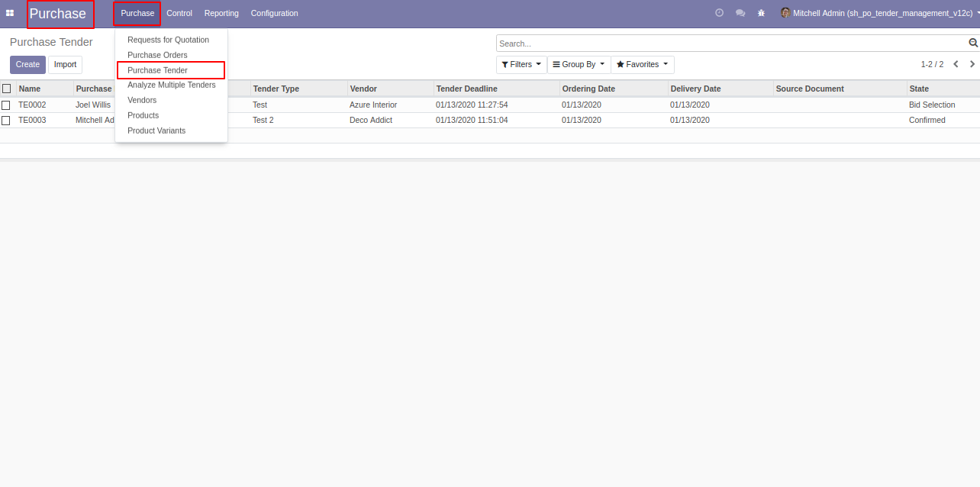This screenshot has height=487, width=980.
Task: Sort by Name column header
Action: tap(44, 89)
